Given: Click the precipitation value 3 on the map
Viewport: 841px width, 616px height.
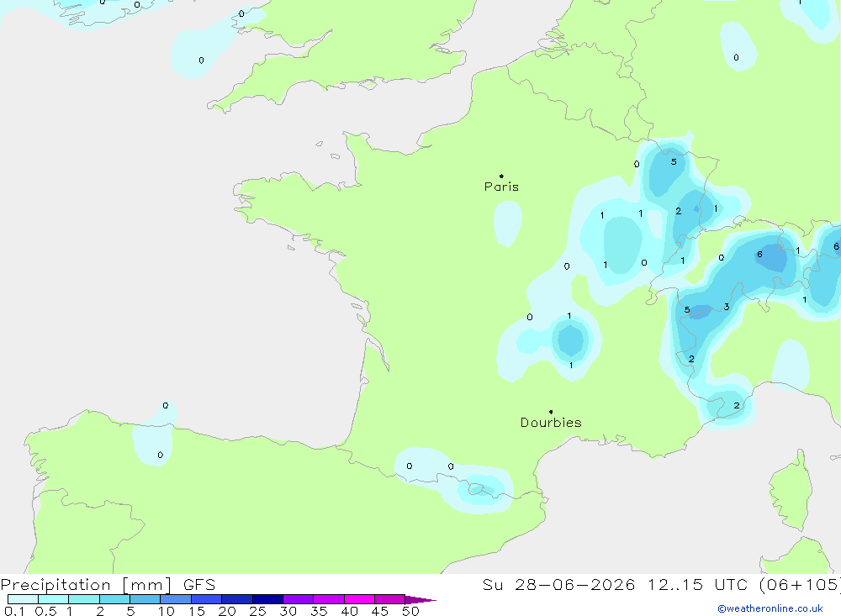Looking at the screenshot, I should (x=727, y=307).
